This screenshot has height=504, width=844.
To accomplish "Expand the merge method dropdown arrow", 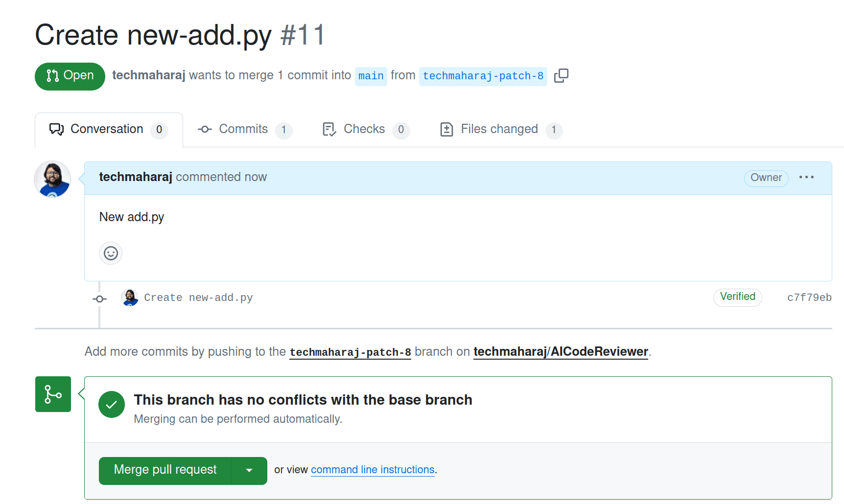I will 249,470.
